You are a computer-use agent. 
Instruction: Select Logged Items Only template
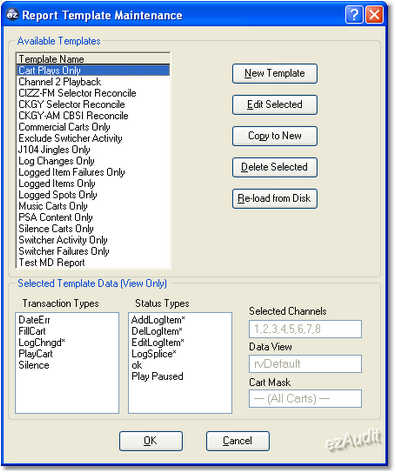(93, 184)
